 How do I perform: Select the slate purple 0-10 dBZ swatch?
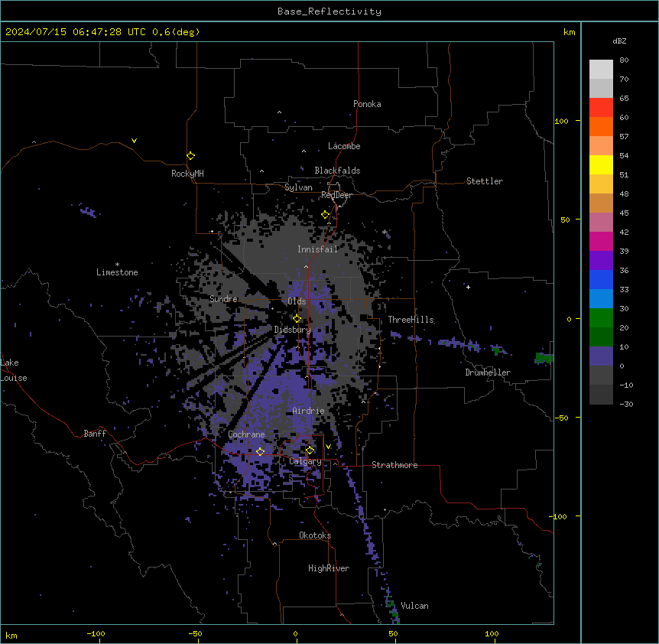601,356
